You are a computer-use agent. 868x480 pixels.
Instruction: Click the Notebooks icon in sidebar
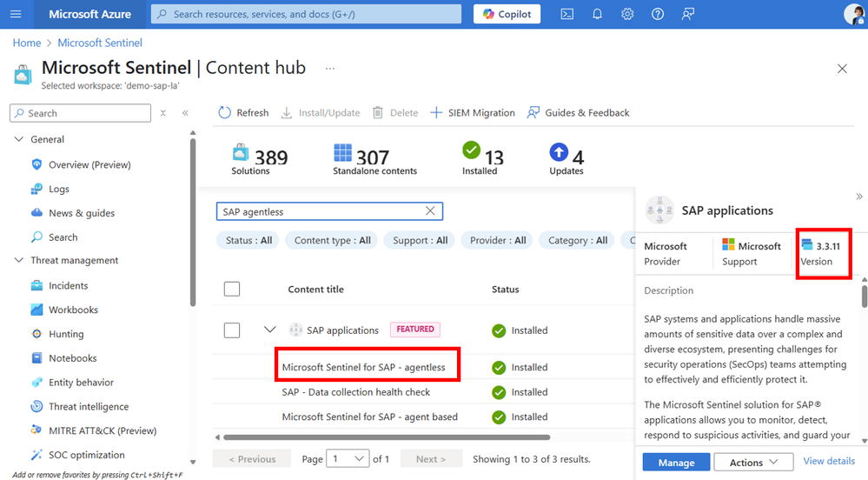tap(36, 358)
